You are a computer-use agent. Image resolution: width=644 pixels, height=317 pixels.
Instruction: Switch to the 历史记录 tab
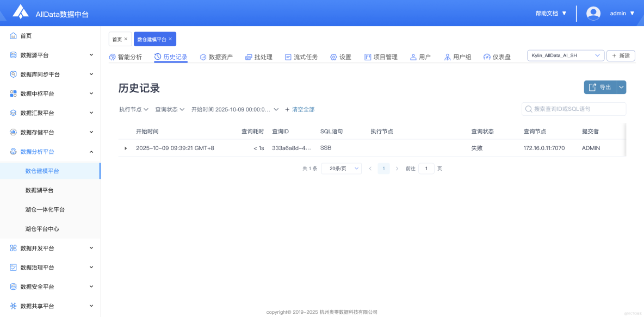pyautogui.click(x=171, y=56)
